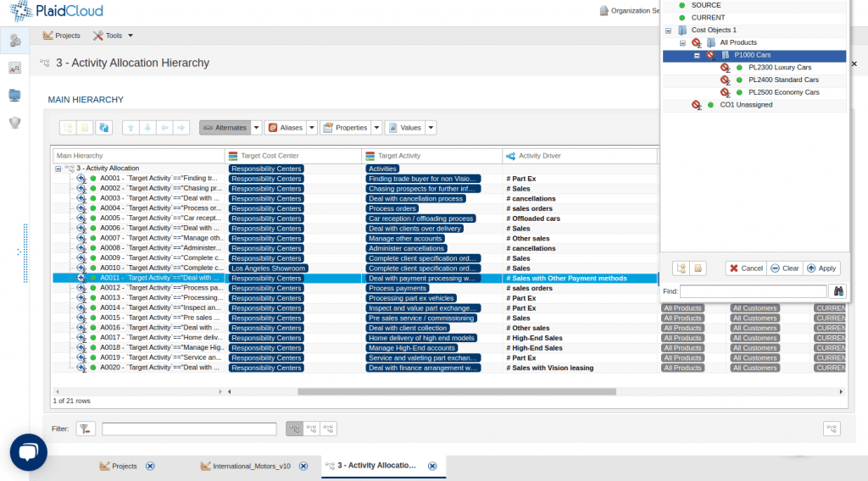Click the hierarchy icon at bottom right corner
868x481 pixels.
[x=832, y=428]
